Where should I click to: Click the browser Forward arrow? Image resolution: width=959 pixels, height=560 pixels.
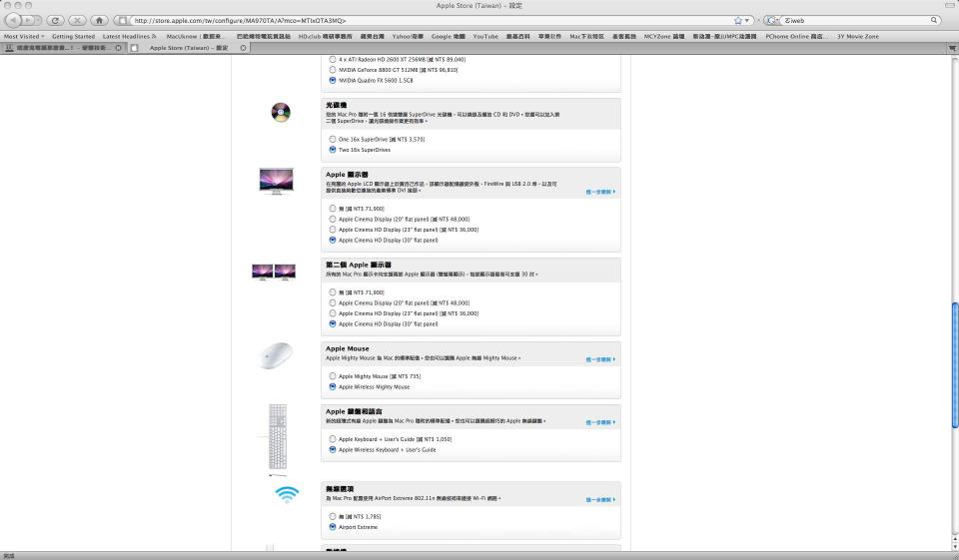[x=29, y=20]
